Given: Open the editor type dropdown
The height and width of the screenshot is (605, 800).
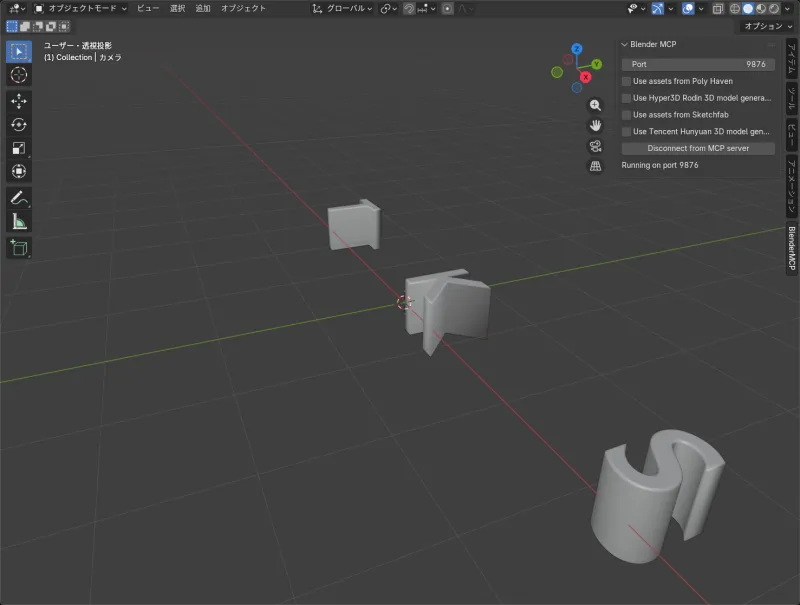Looking at the screenshot, I should 17,9.
